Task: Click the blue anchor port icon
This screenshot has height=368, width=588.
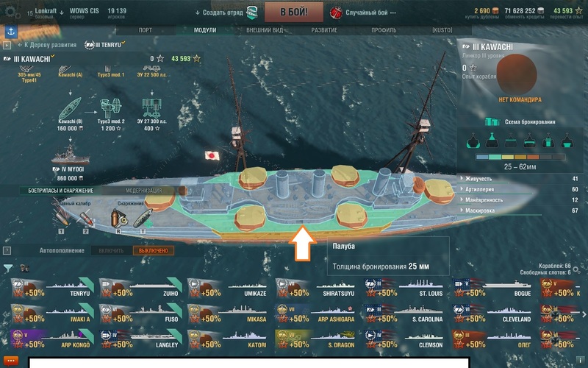Action: tap(11, 32)
